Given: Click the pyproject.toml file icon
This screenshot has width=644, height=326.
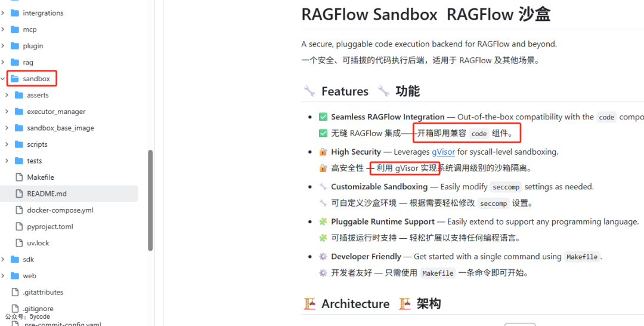Looking at the screenshot, I should [19, 226].
